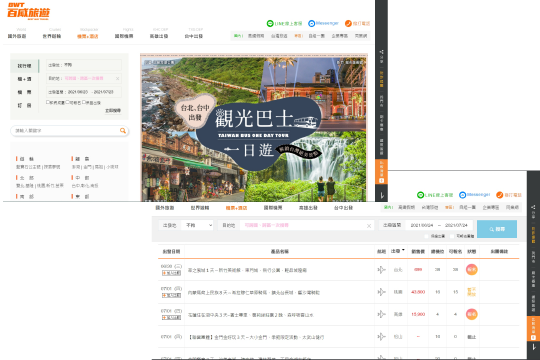Click the orange magnifier icon in keyword box
Image resolution: width=540 pixels, height=360 pixels.
pos(123,131)
